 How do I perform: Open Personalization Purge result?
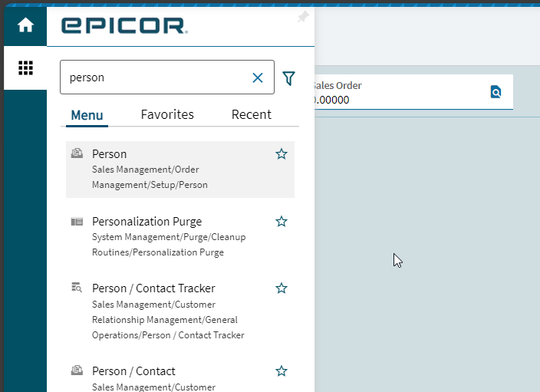click(180, 236)
